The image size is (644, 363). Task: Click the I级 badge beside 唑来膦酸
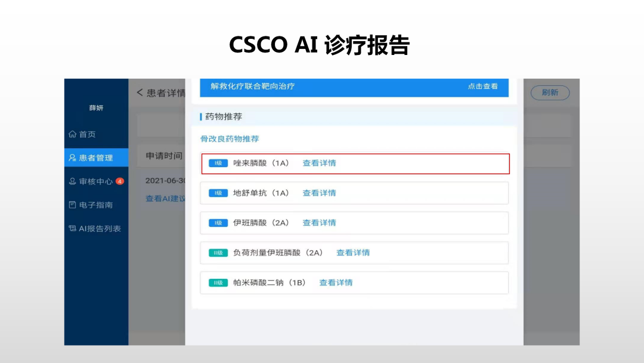point(218,163)
